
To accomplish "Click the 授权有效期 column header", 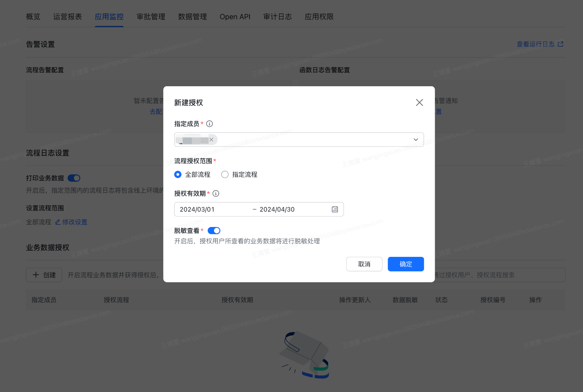I will pos(237,300).
